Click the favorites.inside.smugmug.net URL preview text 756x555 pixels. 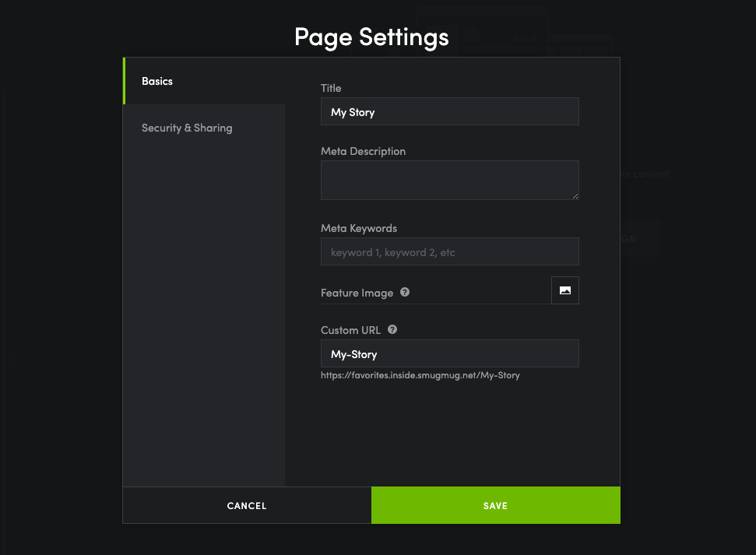420,375
